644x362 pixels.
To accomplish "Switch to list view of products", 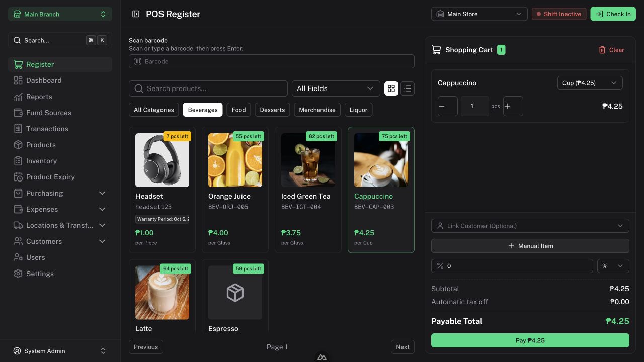I will point(408,88).
